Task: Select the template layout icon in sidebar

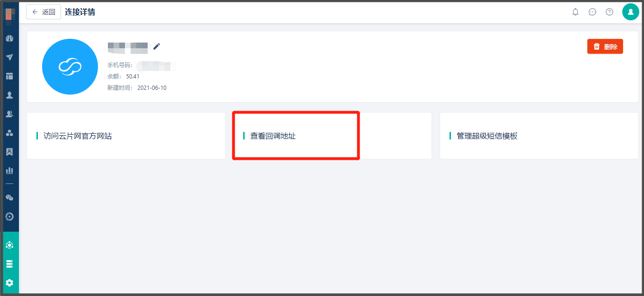Action: click(x=9, y=76)
